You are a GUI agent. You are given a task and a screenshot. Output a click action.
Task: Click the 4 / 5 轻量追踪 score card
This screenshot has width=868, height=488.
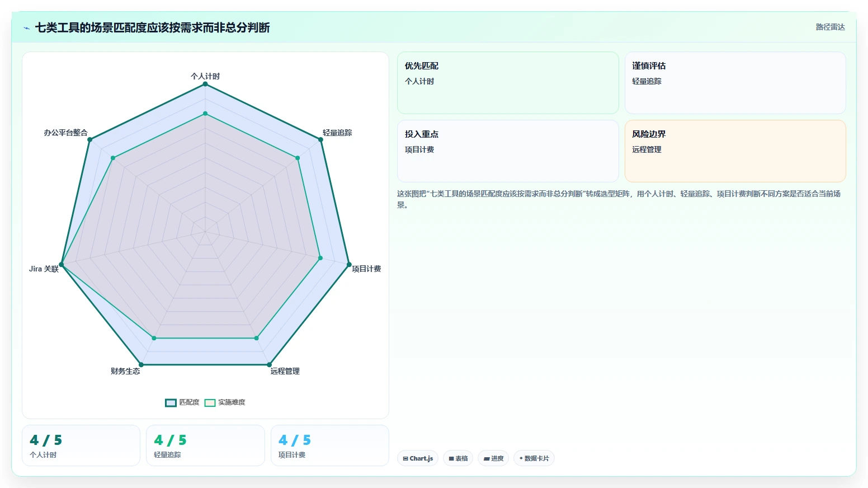point(205,445)
